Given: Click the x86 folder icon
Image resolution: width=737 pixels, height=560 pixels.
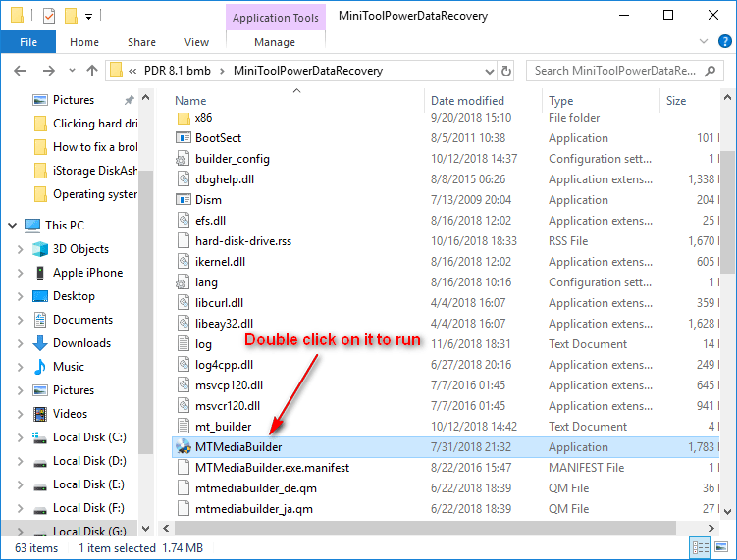Looking at the screenshot, I should pos(184,118).
